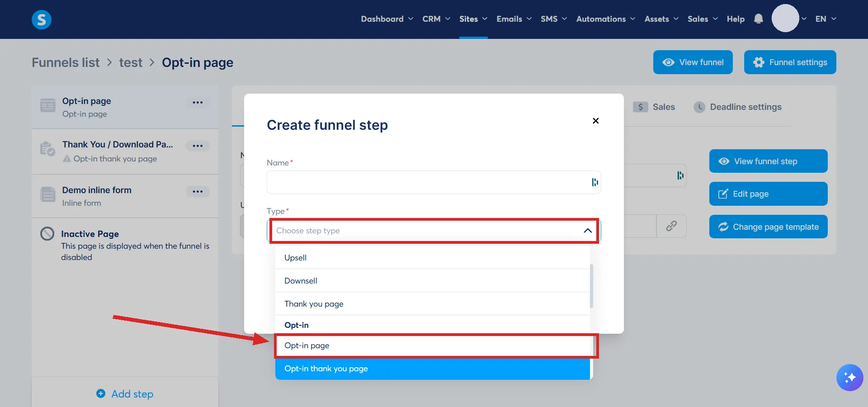Select Downsell step type
The height and width of the screenshot is (407, 868).
point(433,281)
